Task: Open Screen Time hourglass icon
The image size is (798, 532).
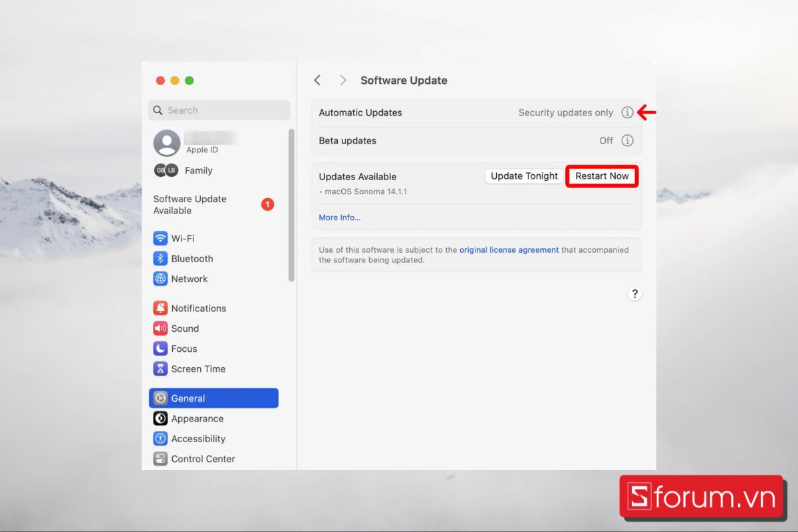Action: (x=160, y=368)
